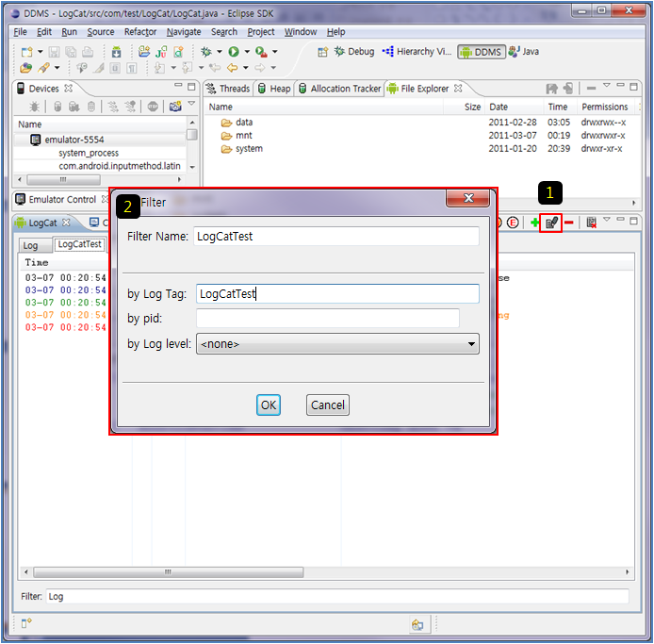Open the Back history dropdown arrow
The width and height of the screenshot is (654, 644).
tap(246, 68)
